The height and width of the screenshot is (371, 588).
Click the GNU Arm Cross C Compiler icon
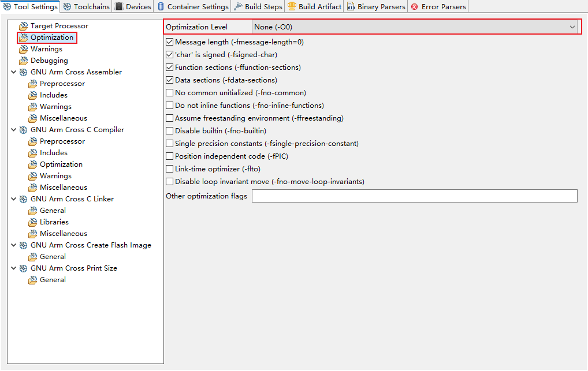tap(23, 130)
